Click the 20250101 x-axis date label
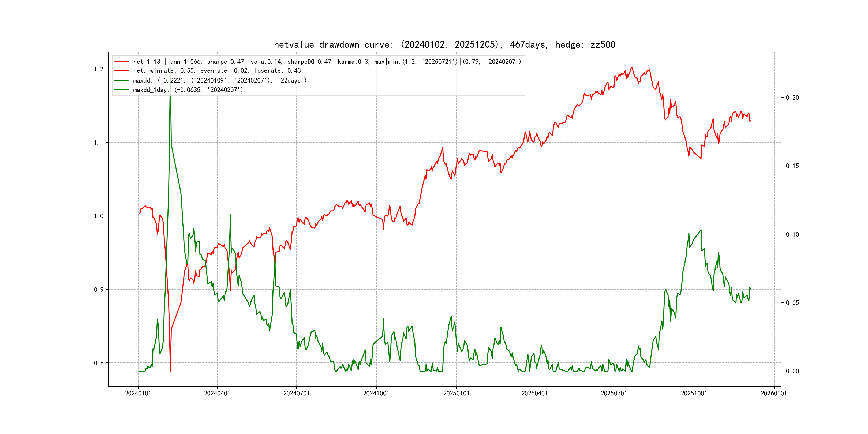Screen dimensions: 868x434 [456, 393]
